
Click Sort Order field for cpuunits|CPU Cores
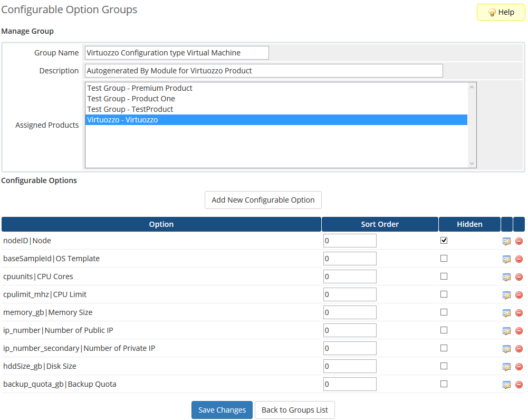click(x=350, y=276)
